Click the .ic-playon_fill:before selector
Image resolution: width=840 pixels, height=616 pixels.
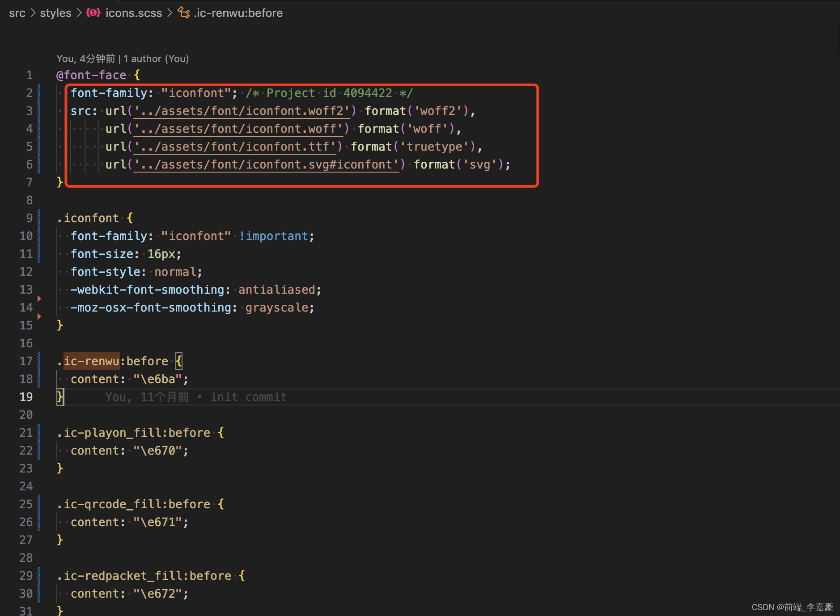click(133, 433)
